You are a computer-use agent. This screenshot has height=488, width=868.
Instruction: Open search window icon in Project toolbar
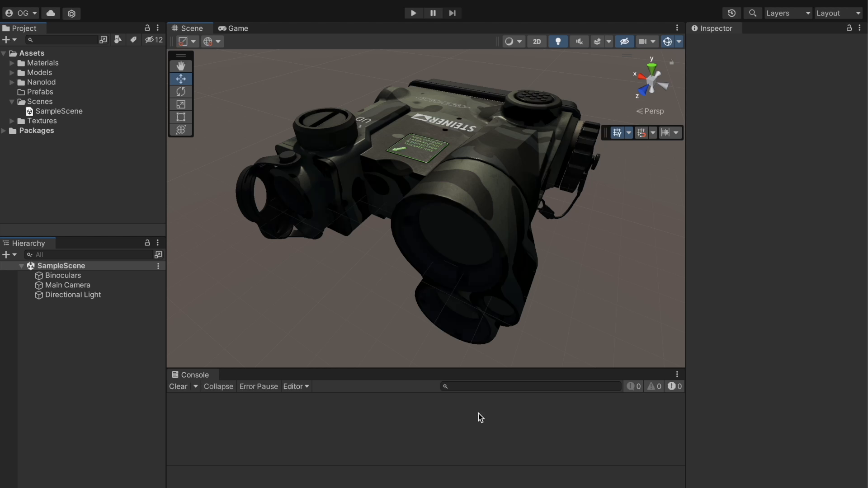pos(103,40)
